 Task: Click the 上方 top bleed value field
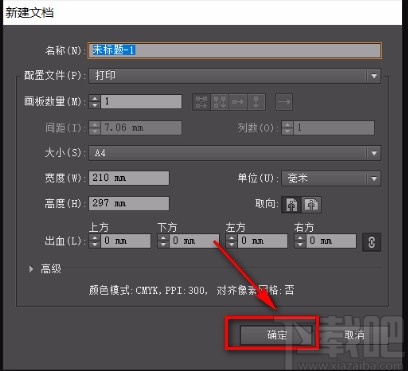tap(125, 241)
